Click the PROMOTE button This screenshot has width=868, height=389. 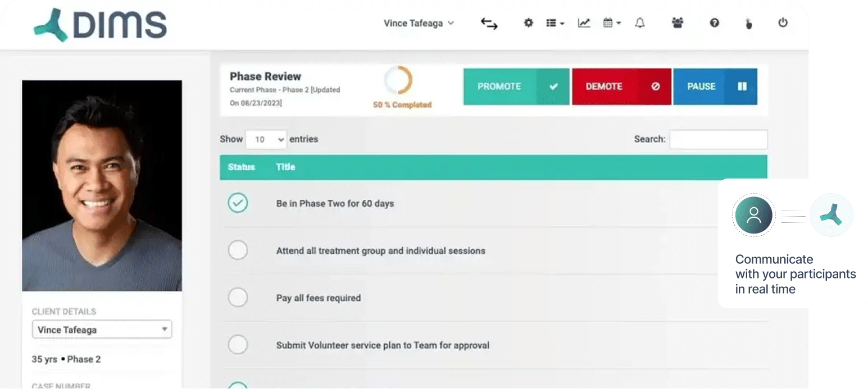coord(516,86)
